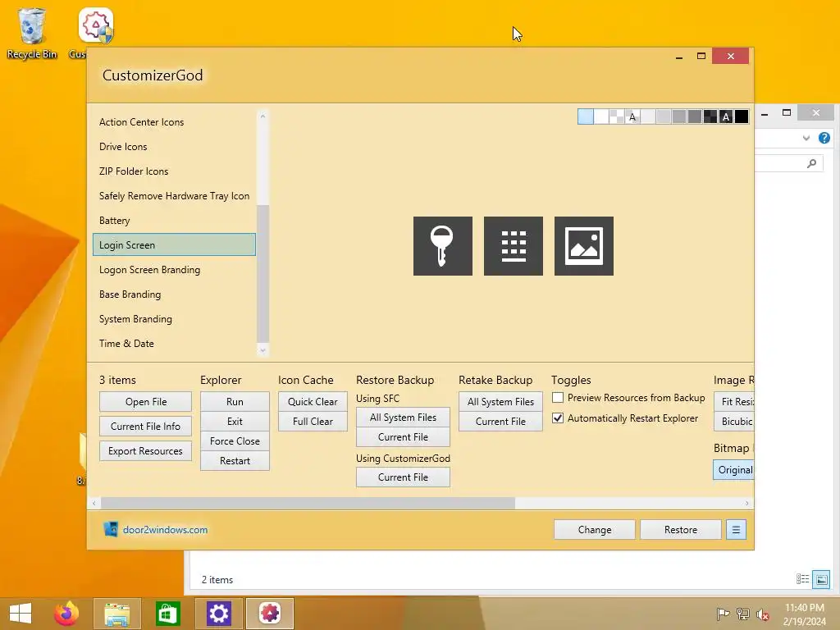Click the door2windows logo icon
840x630 pixels.
click(x=111, y=529)
